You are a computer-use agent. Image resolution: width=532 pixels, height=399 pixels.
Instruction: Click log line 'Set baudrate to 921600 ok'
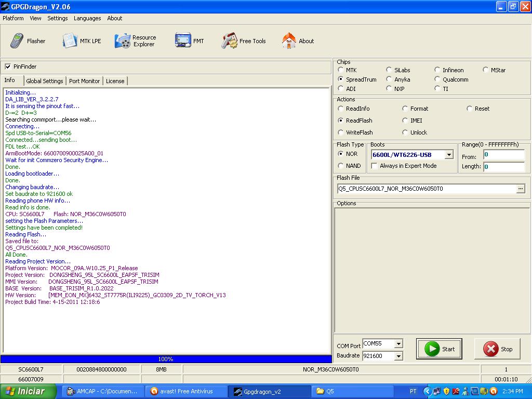click(39, 194)
